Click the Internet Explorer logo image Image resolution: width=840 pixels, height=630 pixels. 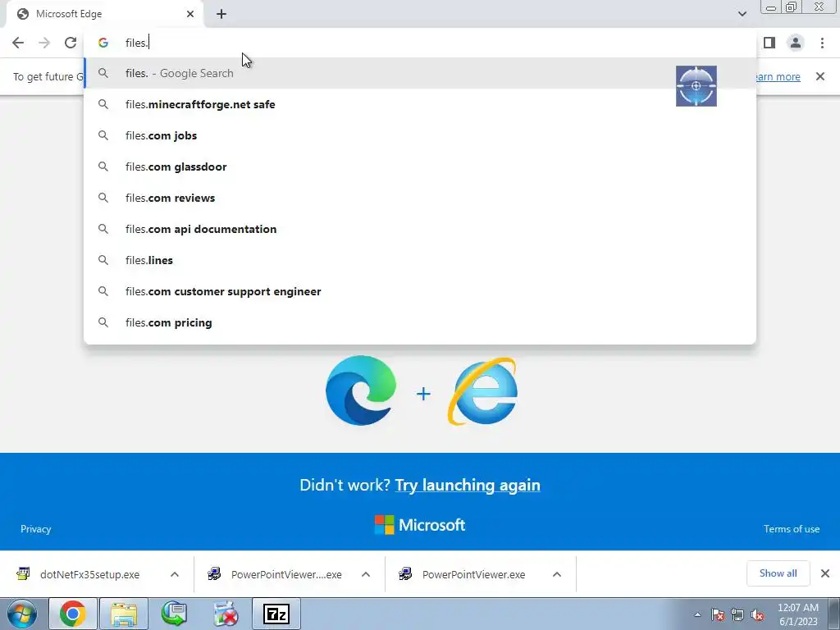482,391
